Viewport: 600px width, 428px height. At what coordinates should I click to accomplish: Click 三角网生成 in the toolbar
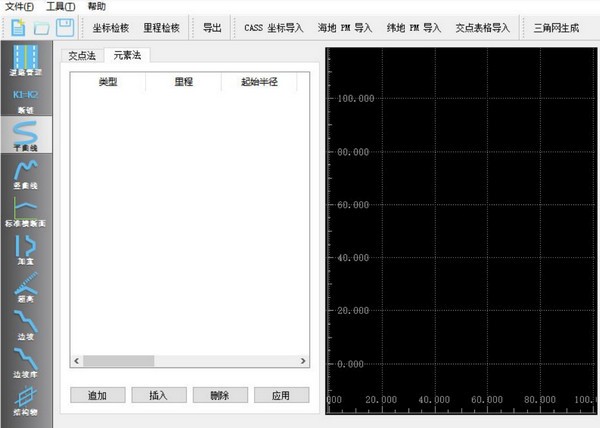pos(556,28)
